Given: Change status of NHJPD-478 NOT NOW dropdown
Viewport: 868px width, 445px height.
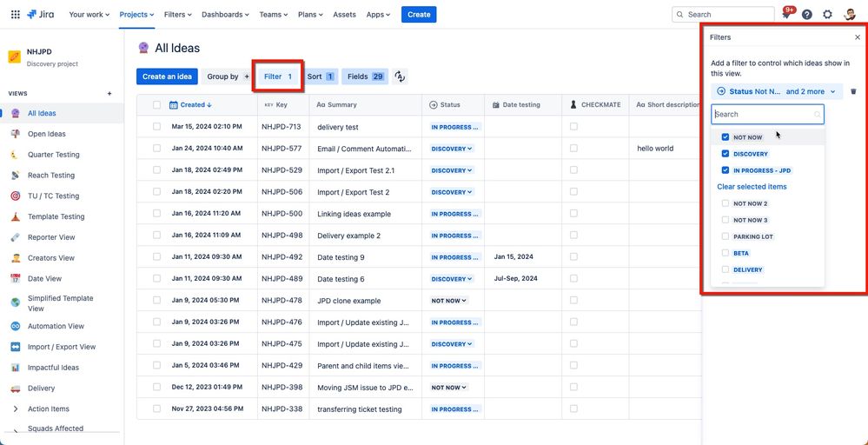Looking at the screenshot, I should tap(449, 301).
